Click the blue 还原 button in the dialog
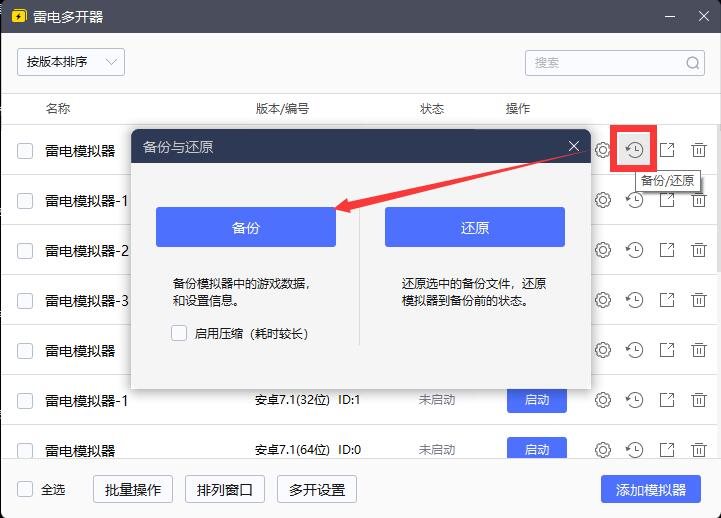The width and height of the screenshot is (721, 518). tap(475, 227)
